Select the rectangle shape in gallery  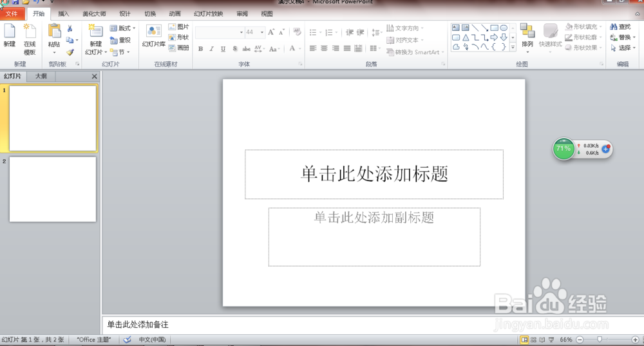point(494,28)
